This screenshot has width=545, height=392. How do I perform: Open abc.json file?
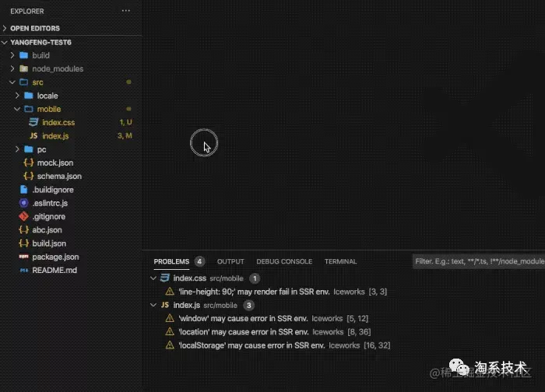click(47, 230)
